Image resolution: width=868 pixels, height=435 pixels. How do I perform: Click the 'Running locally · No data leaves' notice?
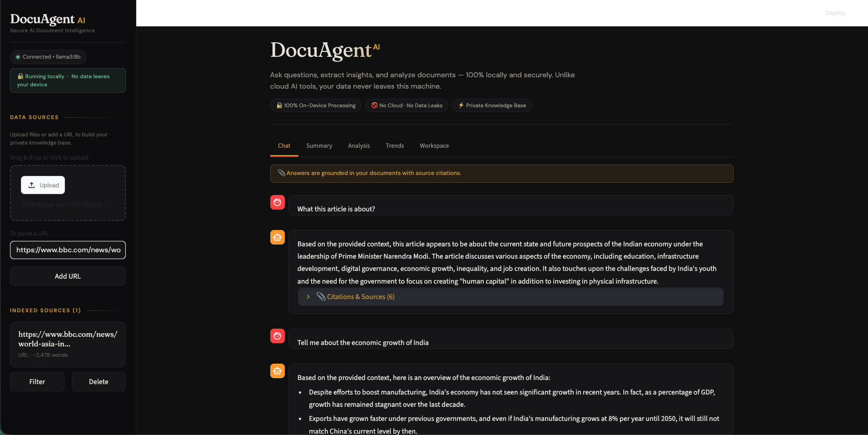(x=68, y=80)
